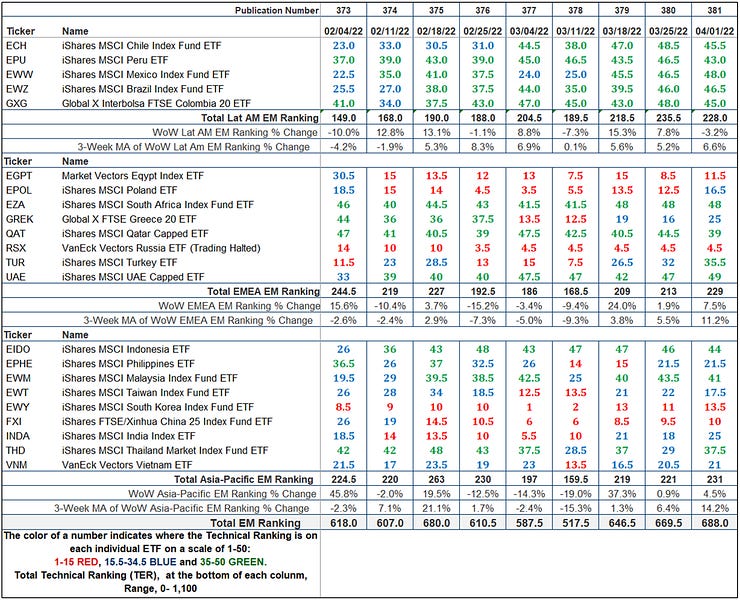Click iShares MSCI Thailand Market Index Fund ETF
This screenshot has height=600, width=740.
coord(165,450)
